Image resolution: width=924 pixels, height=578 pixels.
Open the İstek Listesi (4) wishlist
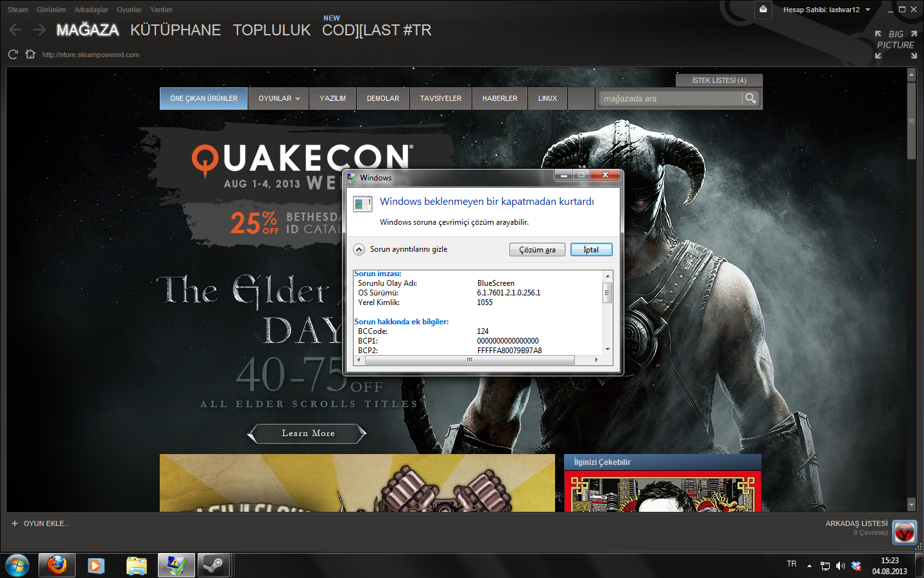point(719,80)
